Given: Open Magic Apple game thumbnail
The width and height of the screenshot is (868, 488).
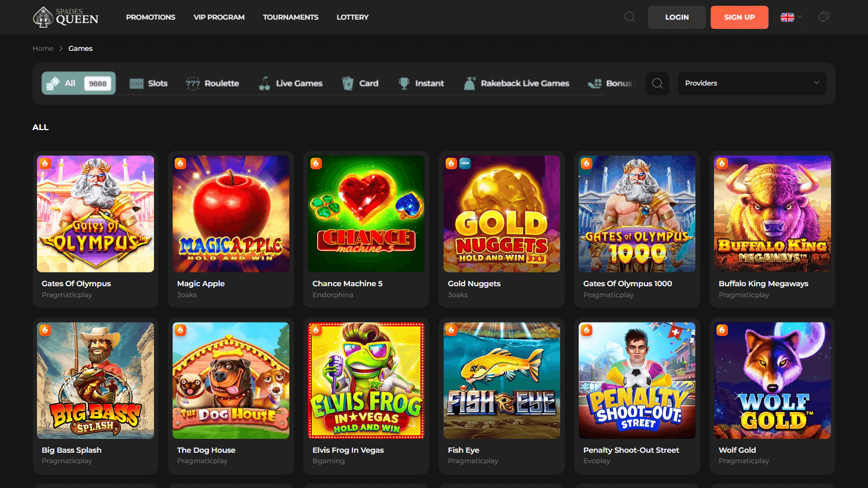Looking at the screenshot, I should (231, 214).
